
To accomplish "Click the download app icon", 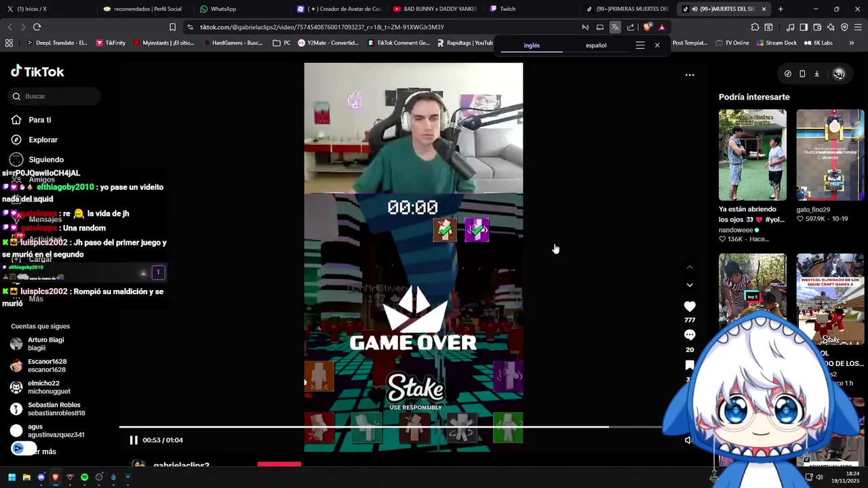I will click(x=816, y=74).
